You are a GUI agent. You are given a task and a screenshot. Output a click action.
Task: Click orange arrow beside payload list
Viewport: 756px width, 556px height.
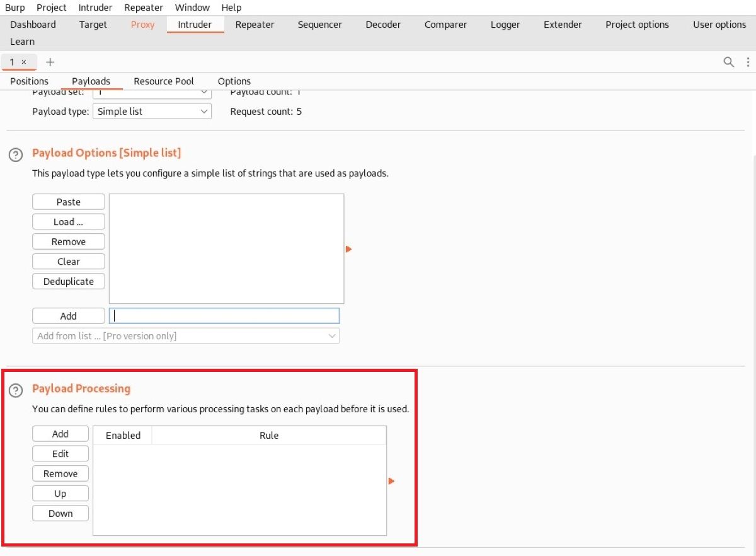[348, 249]
